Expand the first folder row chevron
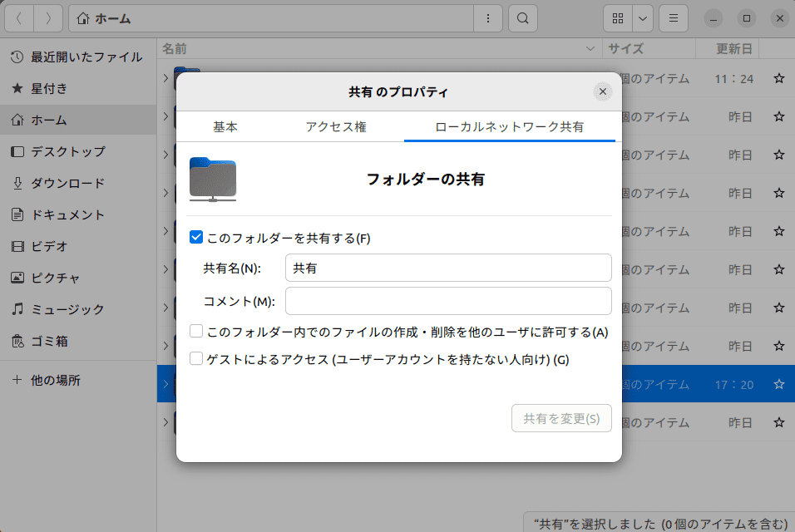The image size is (795, 532). tap(165, 78)
